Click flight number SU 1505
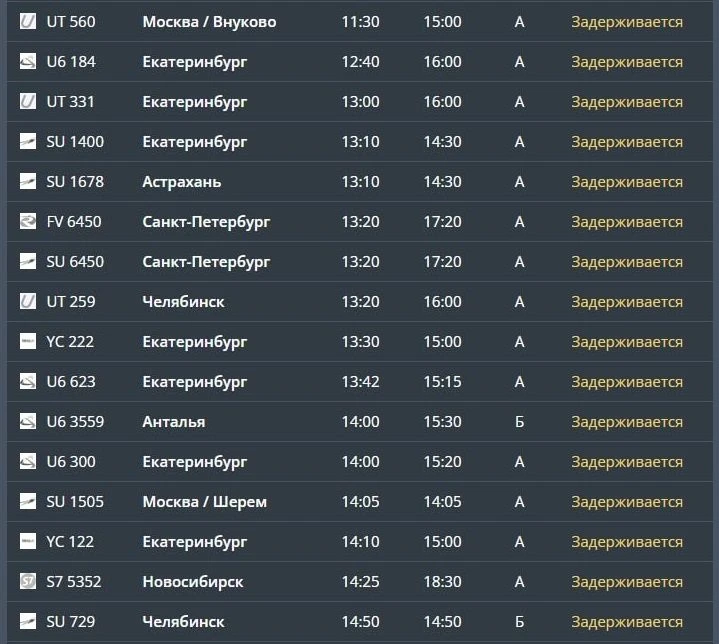This screenshot has width=719, height=644. point(75,502)
